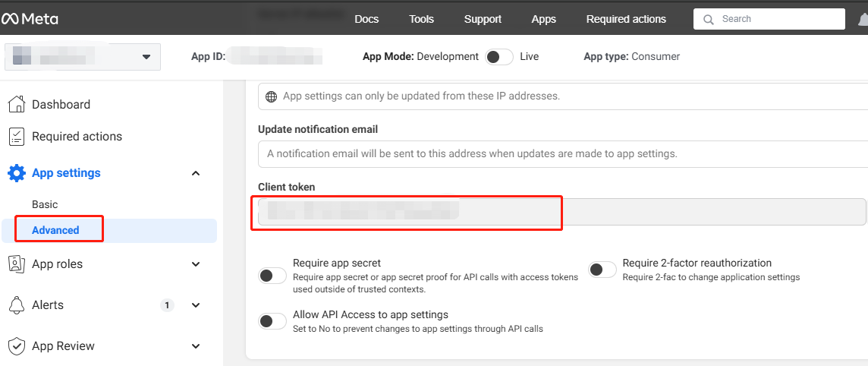Viewport: 868px width, 366px height.
Task: Enable Require app secret toggle
Action: (x=272, y=276)
